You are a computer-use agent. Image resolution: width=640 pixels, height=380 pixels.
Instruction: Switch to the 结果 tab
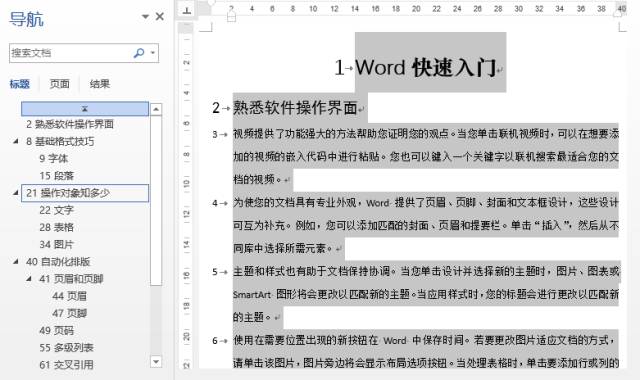click(100, 84)
